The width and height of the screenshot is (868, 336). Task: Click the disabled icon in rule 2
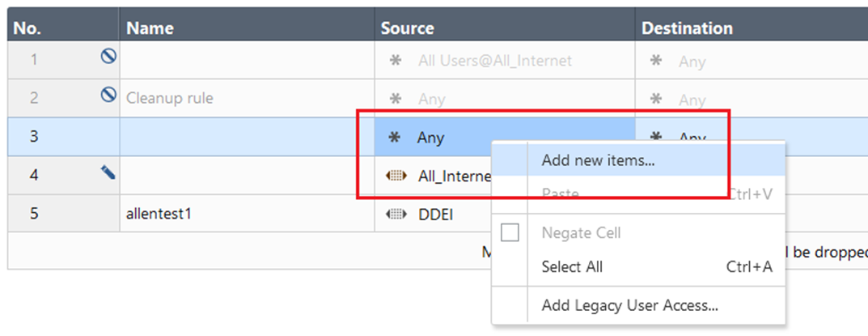coord(108,95)
